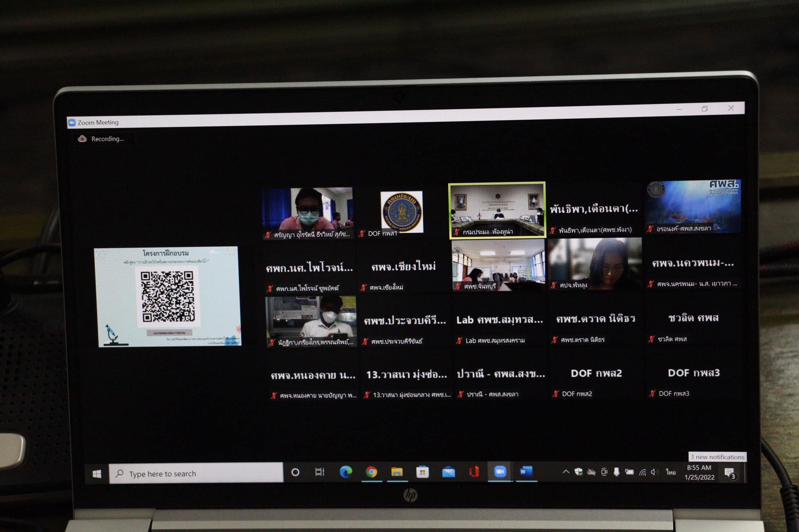
Task: Open the Mail app in the taskbar
Action: pos(448,472)
